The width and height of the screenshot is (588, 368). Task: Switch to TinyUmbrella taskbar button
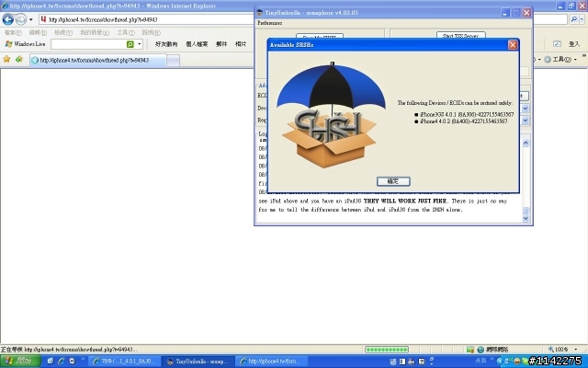click(198, 362)
